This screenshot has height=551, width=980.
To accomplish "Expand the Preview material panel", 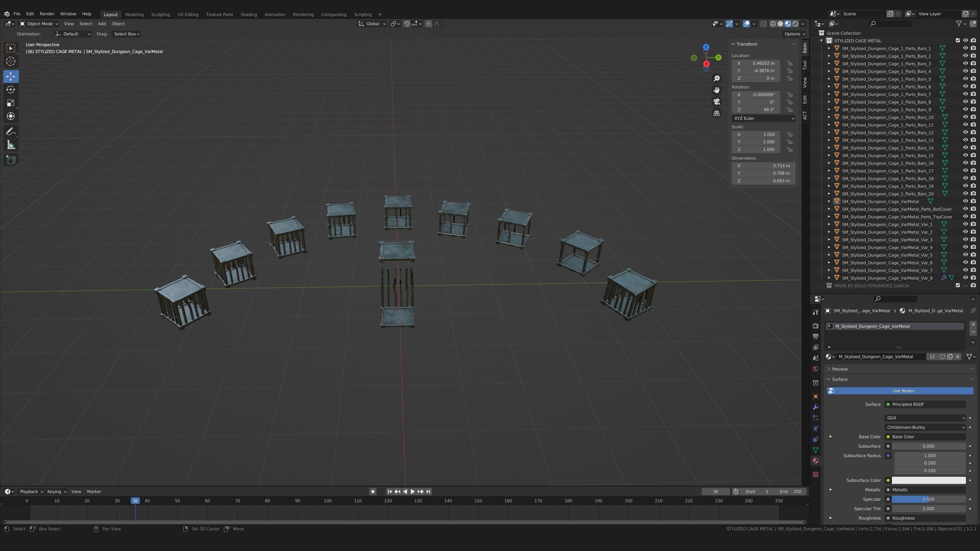I will pos(840,369).
